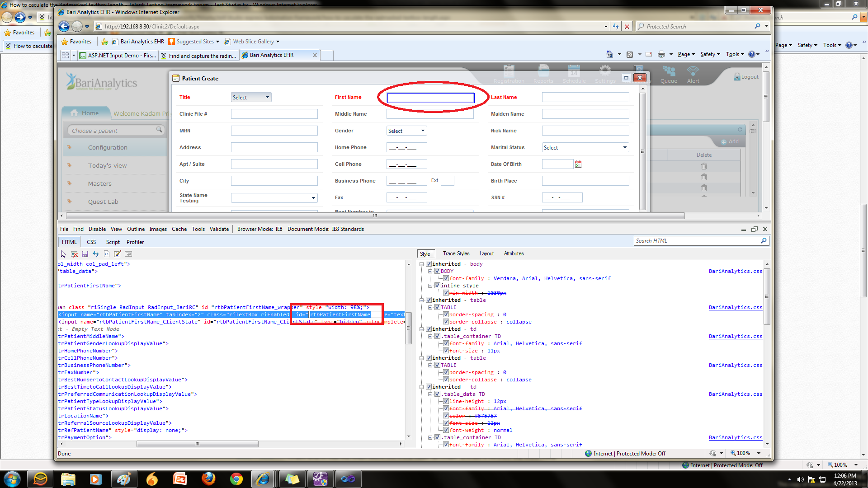
Task: Open the Title select dropdown
Action: pos(251,97)
